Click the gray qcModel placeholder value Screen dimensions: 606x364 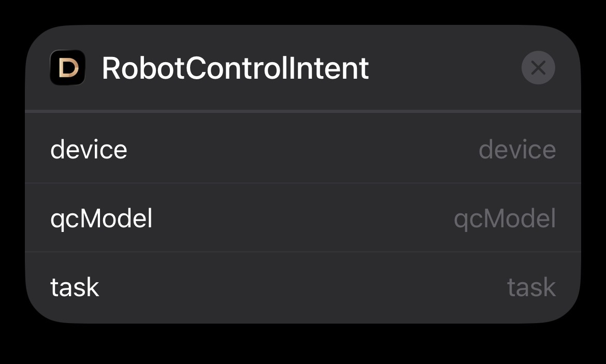(x=504, y=218)
